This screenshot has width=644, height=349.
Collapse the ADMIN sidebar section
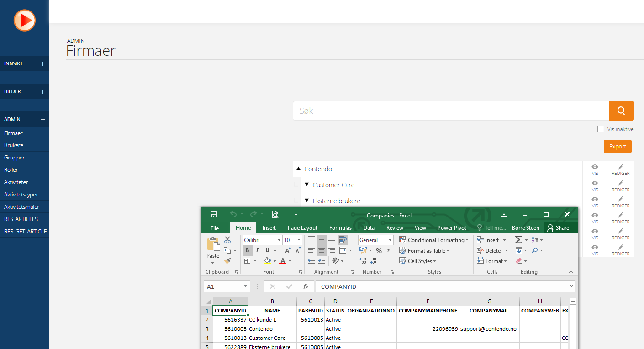(43, 119)
